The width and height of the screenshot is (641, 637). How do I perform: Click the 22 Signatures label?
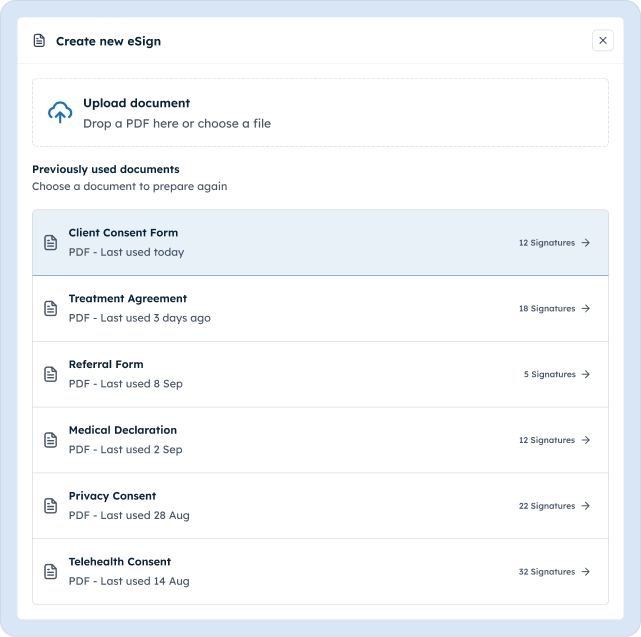tap(547, 506)
